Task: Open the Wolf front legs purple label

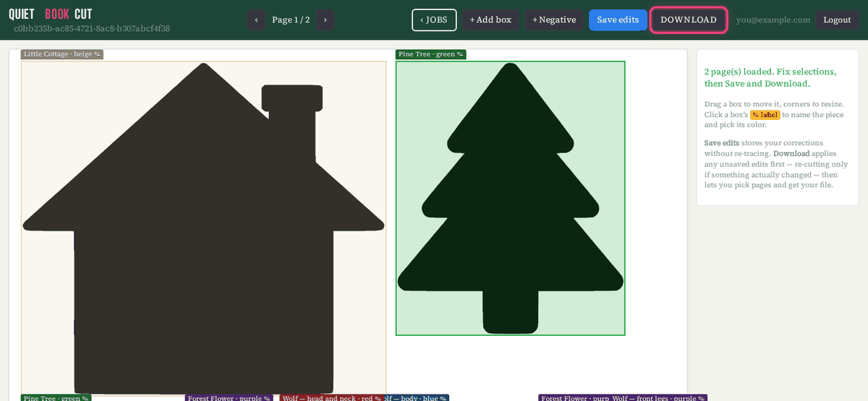Action: tap(658, 397)
